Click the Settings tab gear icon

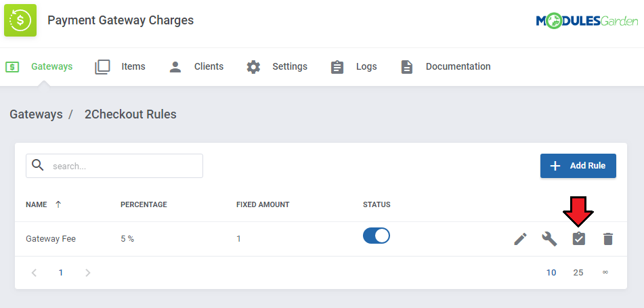click(x=253, y=67)
